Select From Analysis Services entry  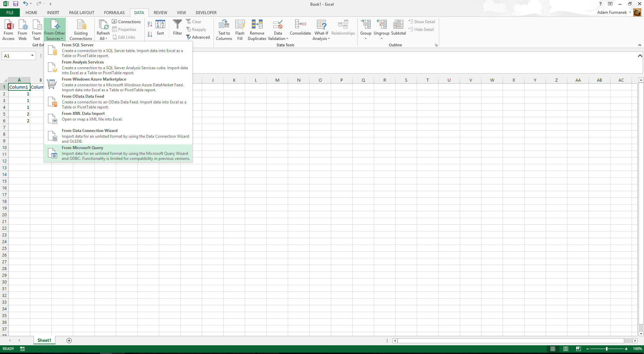click(x=118, y=68)
